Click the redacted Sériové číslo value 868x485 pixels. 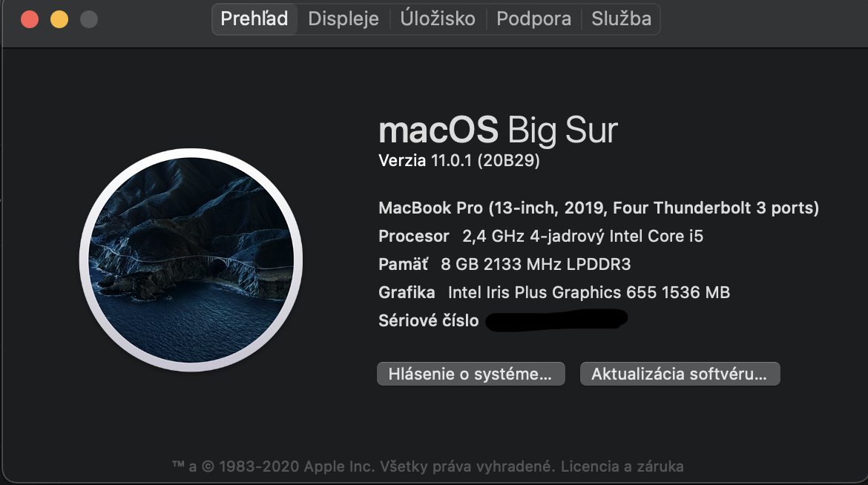coord(556,320)
